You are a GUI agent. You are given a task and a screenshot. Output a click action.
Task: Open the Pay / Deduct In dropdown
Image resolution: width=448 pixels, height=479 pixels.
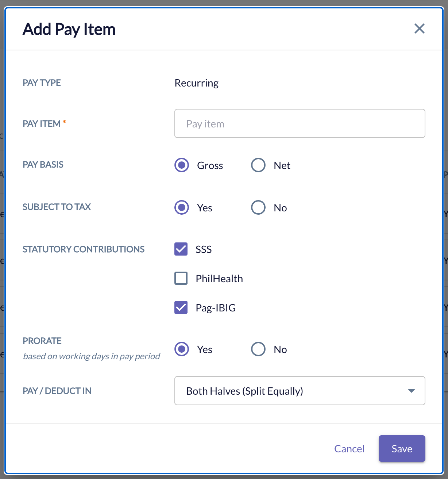coord(300,391)
